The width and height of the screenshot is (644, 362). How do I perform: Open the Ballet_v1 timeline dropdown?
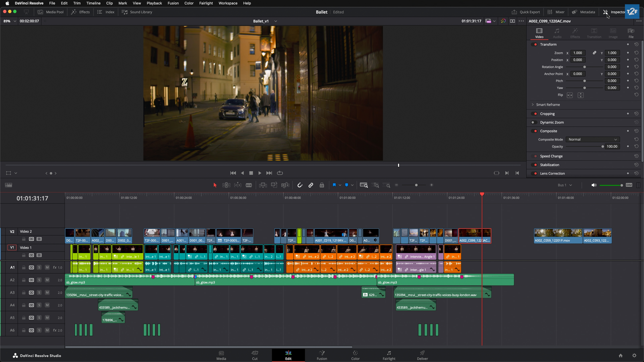(276, 21)
